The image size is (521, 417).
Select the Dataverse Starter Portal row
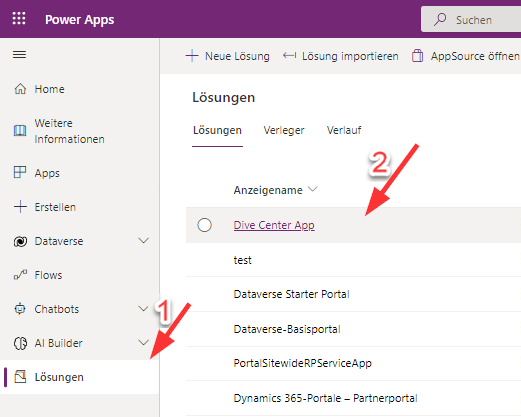pos(353,294)
